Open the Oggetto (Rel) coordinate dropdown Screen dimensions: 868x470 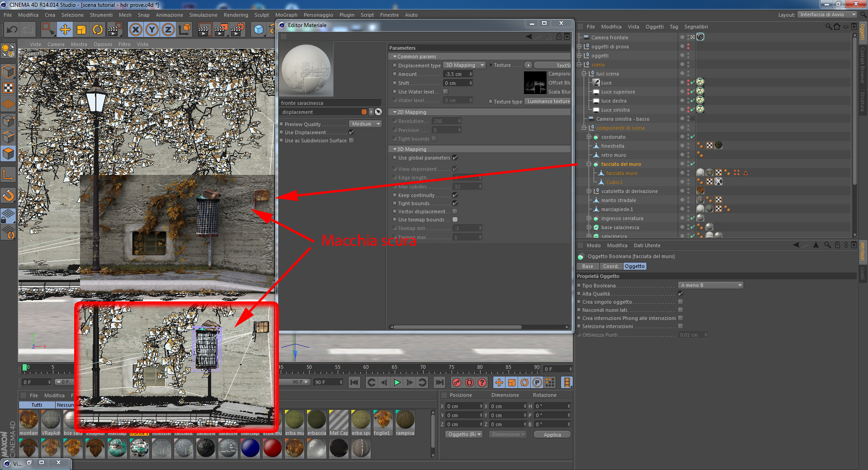[464, 434]
